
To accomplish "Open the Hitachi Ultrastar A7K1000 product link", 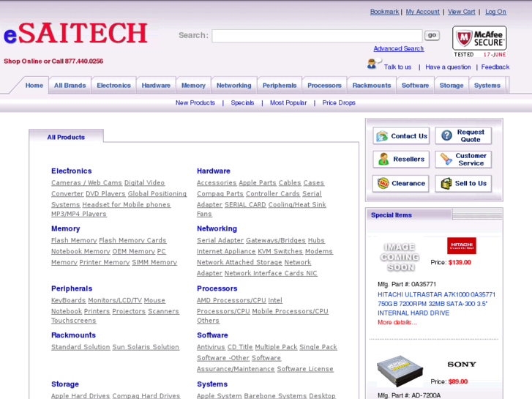I will click(436, 304).
